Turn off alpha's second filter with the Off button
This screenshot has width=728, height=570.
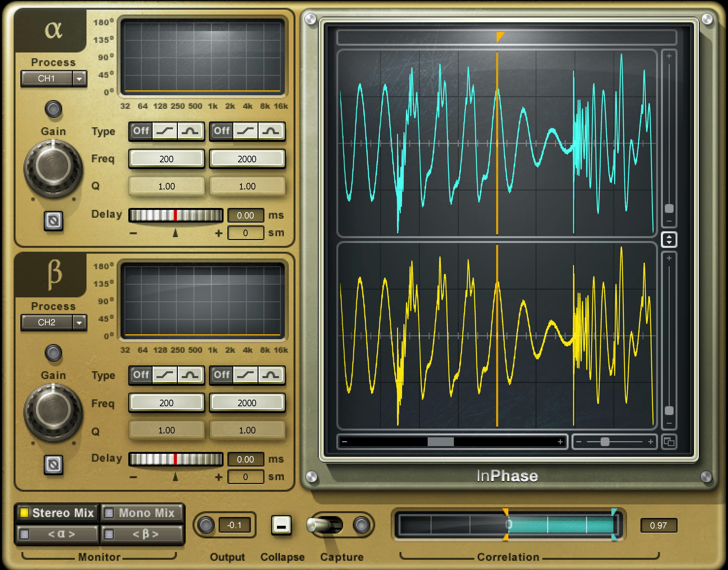222,131
